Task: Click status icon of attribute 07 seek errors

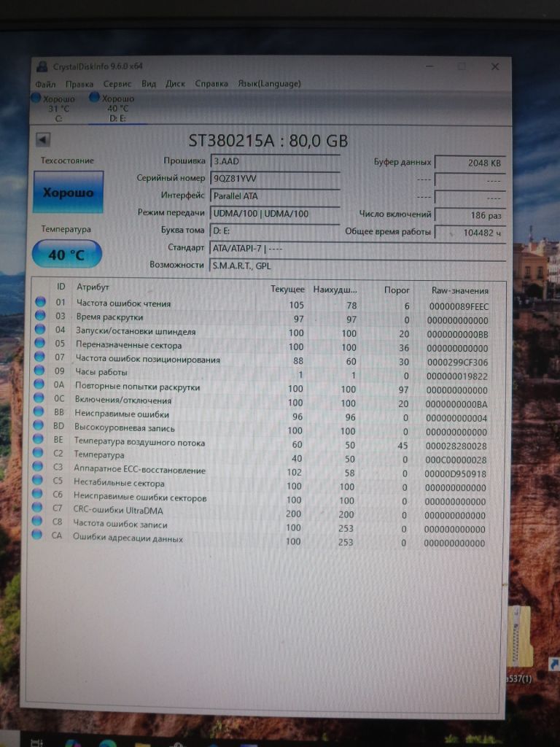Action: coord(39,357)
